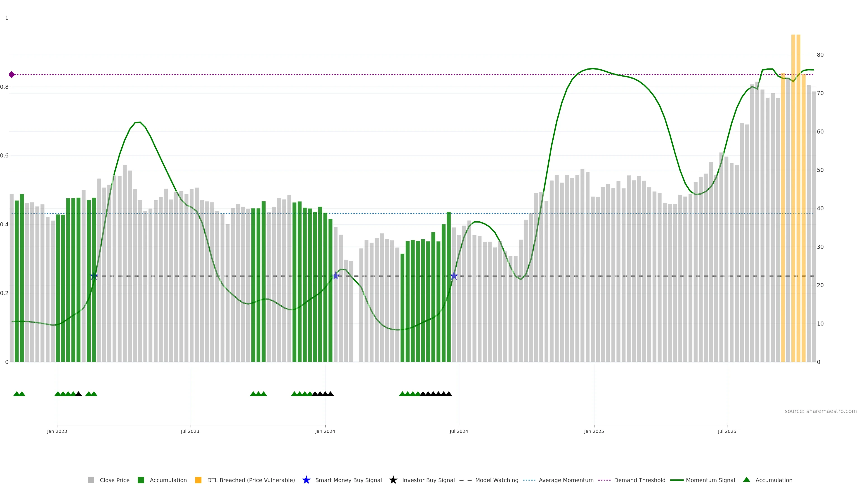Click the Model Watching dashed legend icon
The height and width of the screenshot is (488, 868).
465,480
